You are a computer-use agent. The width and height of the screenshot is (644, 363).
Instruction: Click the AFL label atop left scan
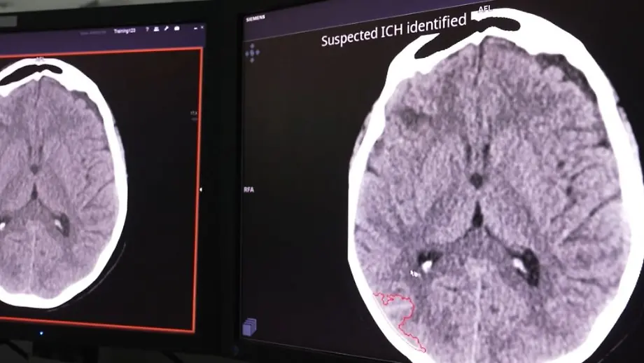(x=39, y=60)
